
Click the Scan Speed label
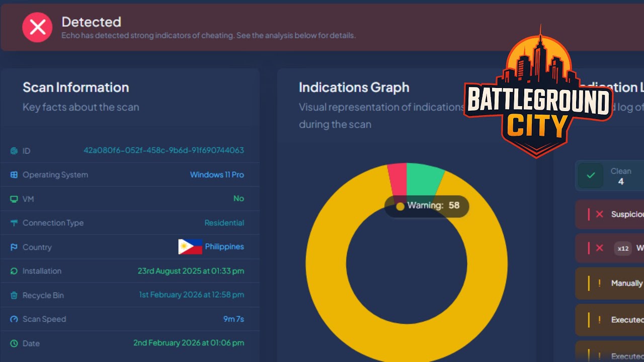44,319
